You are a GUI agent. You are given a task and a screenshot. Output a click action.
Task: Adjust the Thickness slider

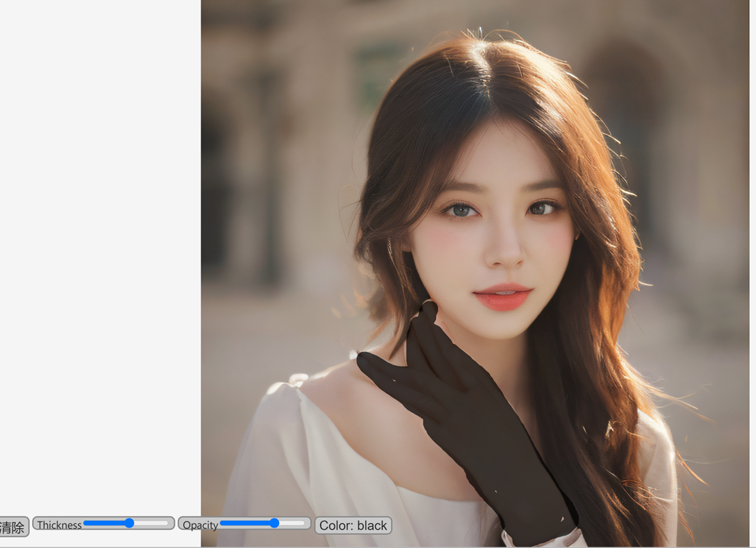point(126,523)
